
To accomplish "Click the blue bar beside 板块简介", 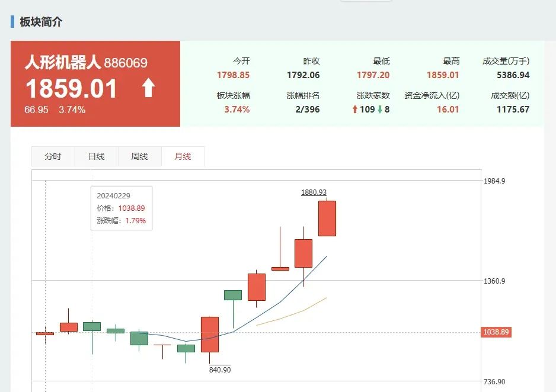I will pos(12,21).
